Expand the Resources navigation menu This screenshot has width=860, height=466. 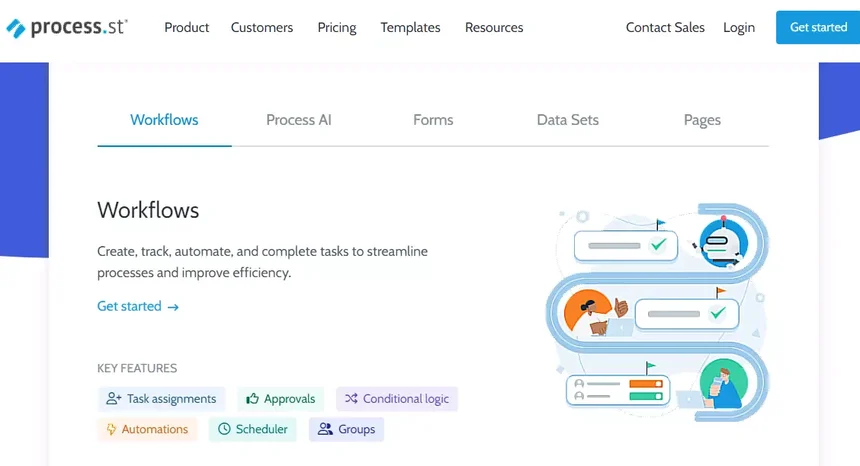point(493,28)
